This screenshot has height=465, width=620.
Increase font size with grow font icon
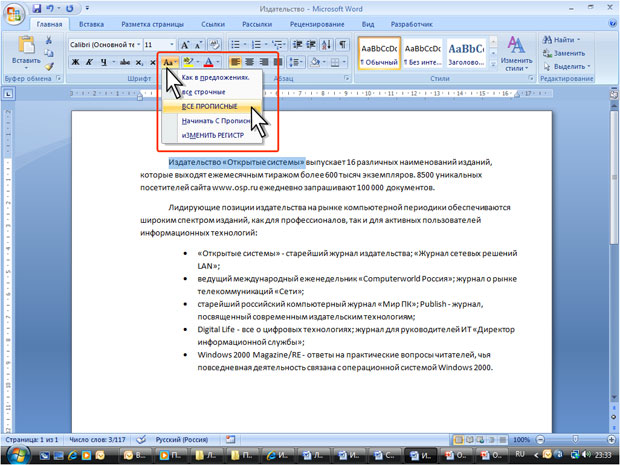(185, 45)
